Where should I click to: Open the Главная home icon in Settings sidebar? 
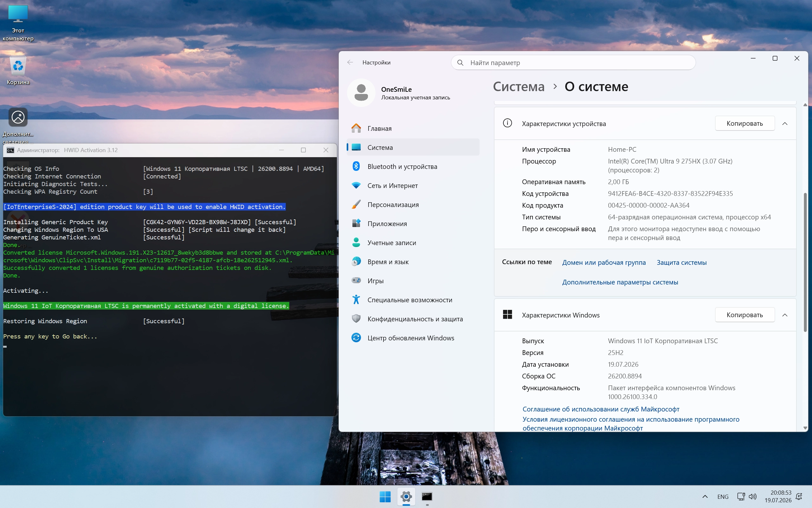356,128
